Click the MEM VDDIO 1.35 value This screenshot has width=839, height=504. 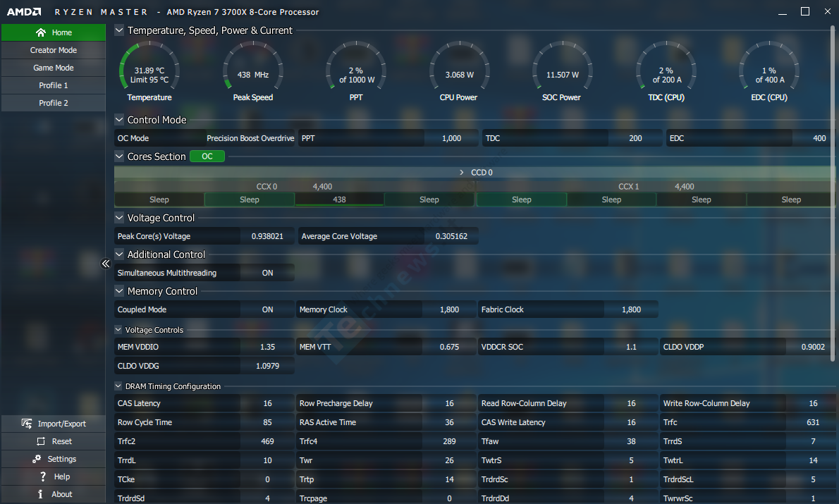(267, 348)
